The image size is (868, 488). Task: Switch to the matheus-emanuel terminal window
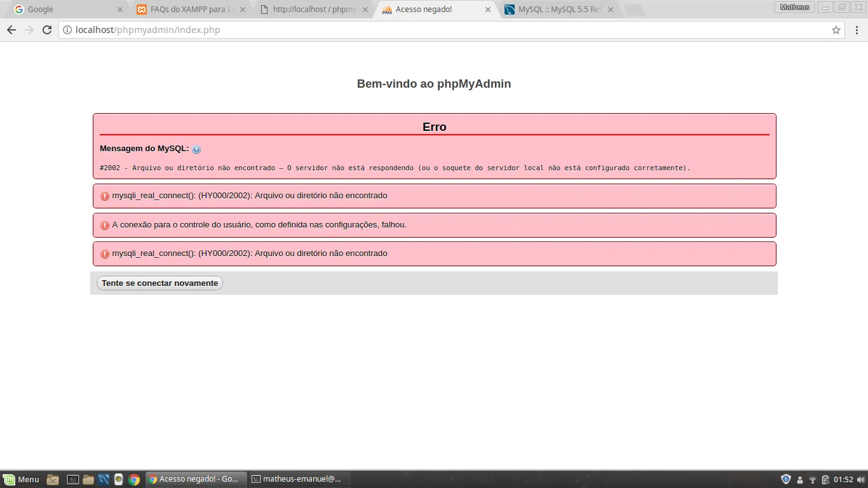[297, 480]
